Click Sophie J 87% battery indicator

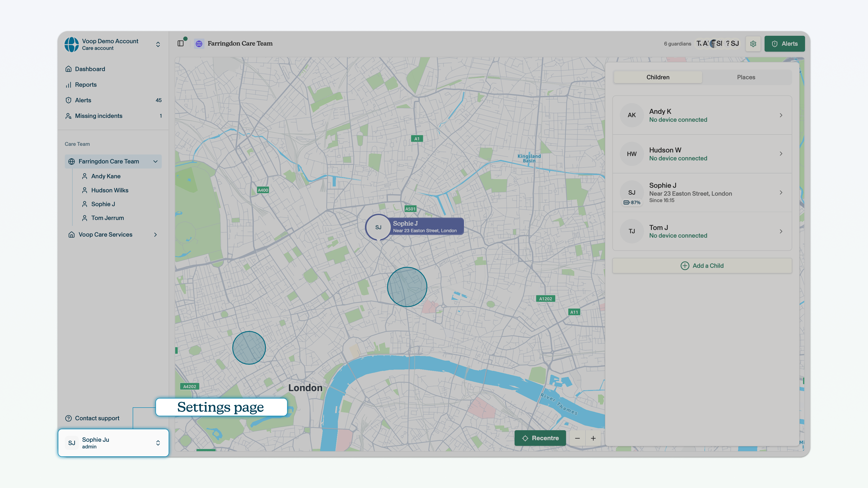[632, 202]
